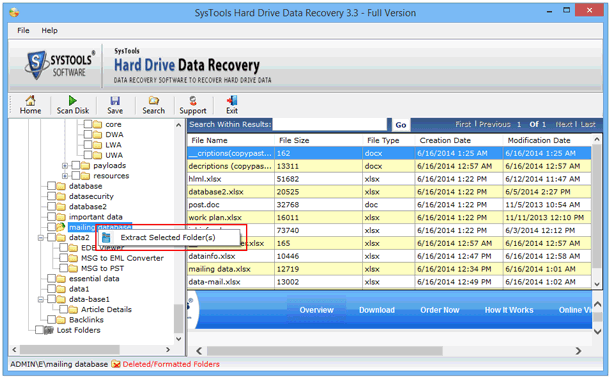Check the MSG to EML Converter checkbox
The height and width of the screenshot is (378, 611).
click(x=63, y=258)
